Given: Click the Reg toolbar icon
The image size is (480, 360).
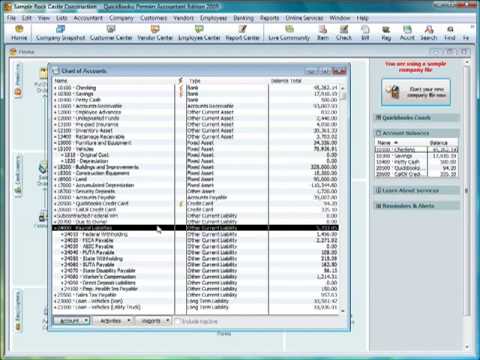Looking at the screenshot, I should [x=386, y=33].
